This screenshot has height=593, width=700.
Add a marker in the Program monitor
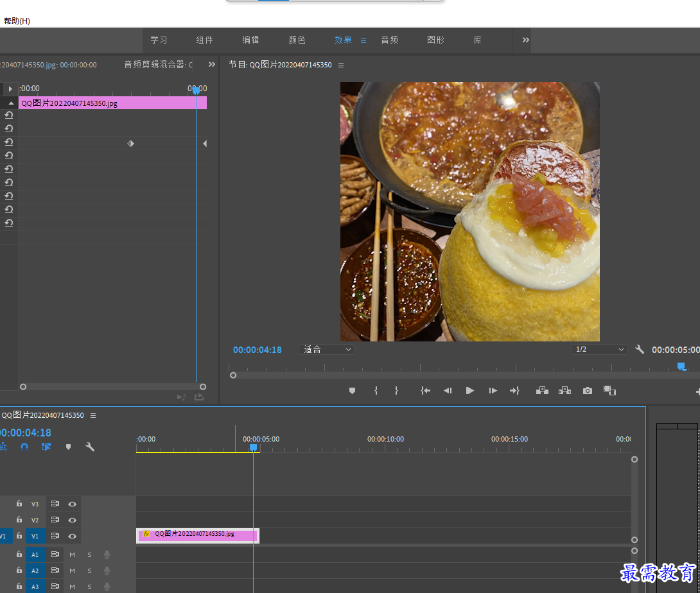(x=352, y=391)
